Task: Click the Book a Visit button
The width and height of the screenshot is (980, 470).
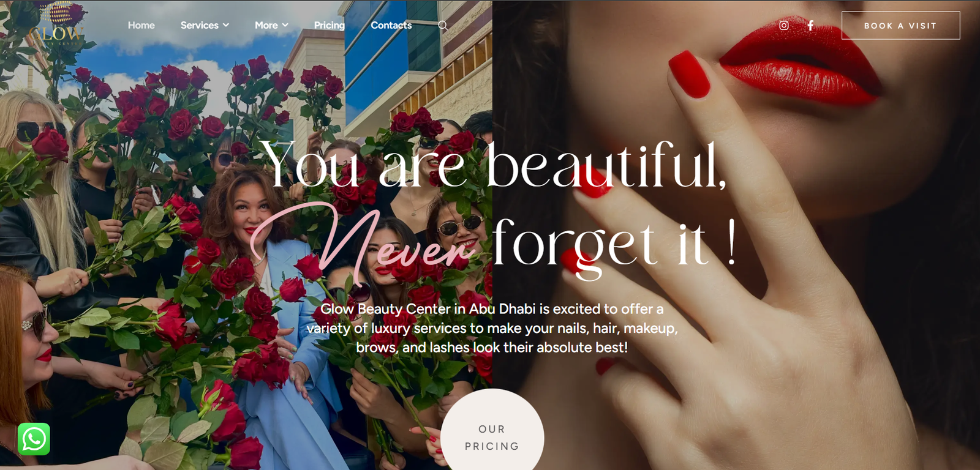Action: point(900,26)
